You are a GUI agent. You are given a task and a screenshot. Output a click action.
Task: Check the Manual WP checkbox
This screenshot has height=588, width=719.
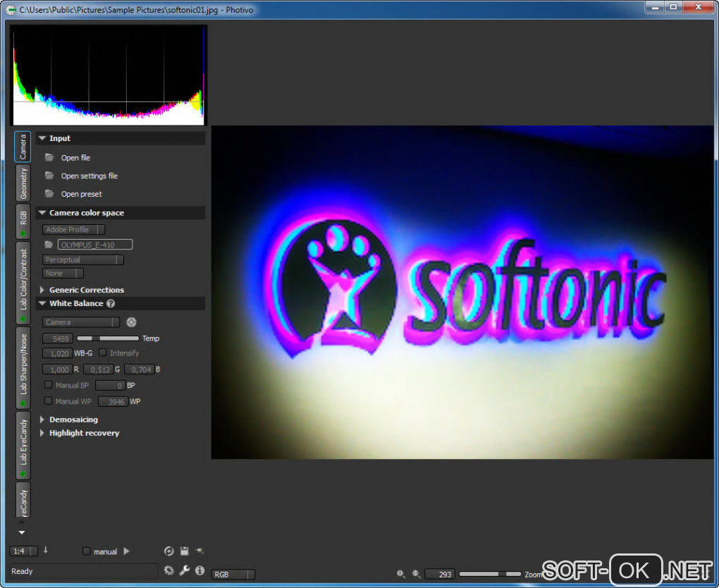48,400
